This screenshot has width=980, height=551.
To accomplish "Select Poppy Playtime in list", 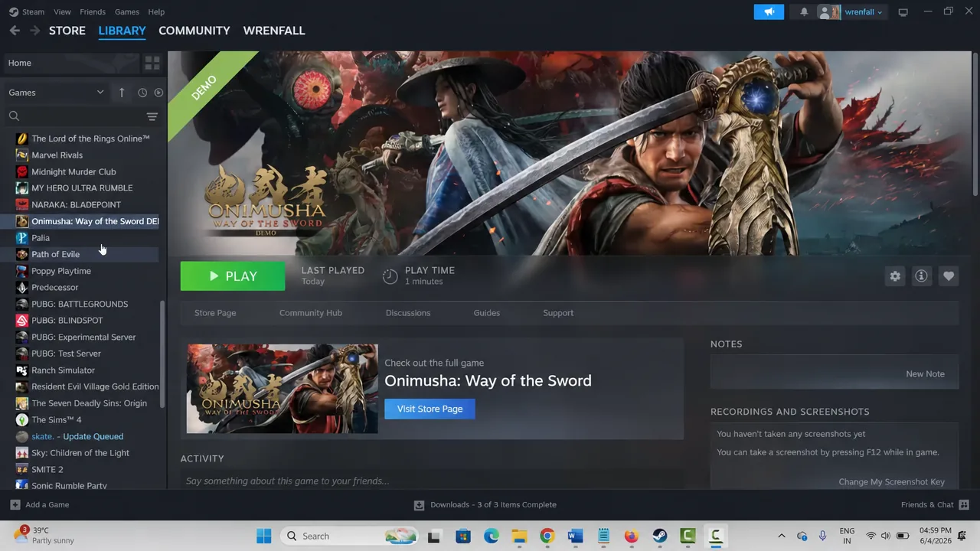I will [80, 271].
